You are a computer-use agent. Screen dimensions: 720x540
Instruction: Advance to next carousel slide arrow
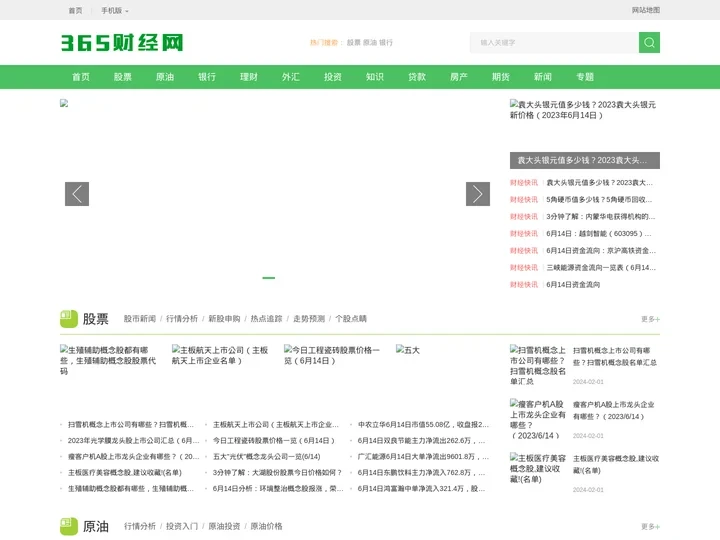478,194
